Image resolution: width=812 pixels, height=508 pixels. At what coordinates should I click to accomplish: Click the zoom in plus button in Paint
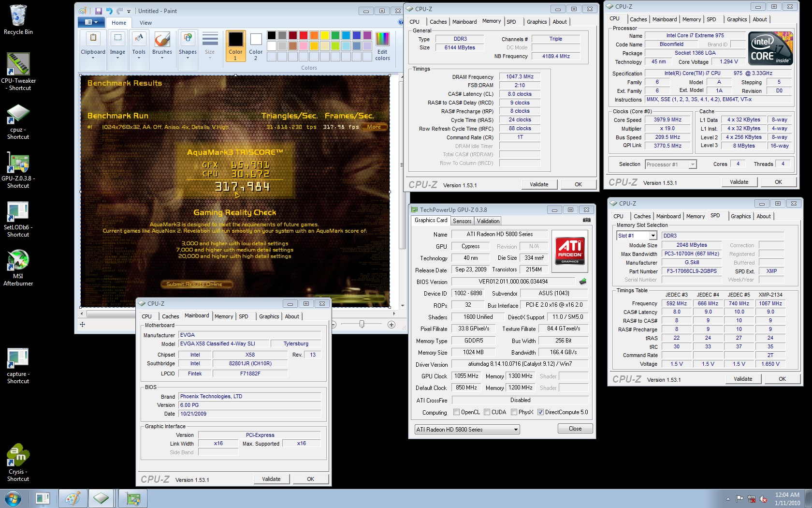391,324
